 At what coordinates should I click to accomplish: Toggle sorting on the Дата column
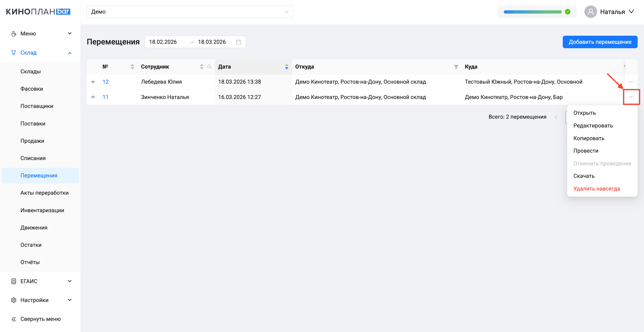287,67
